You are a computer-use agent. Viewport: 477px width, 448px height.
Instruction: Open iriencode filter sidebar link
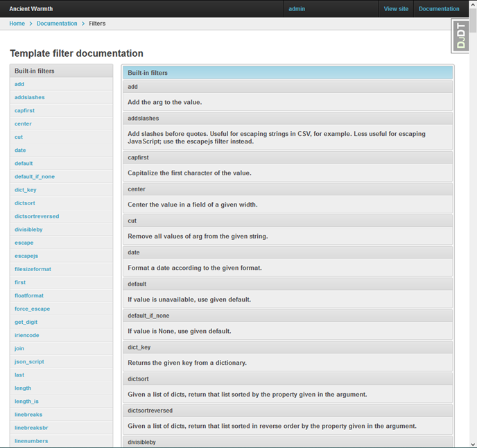26,335
